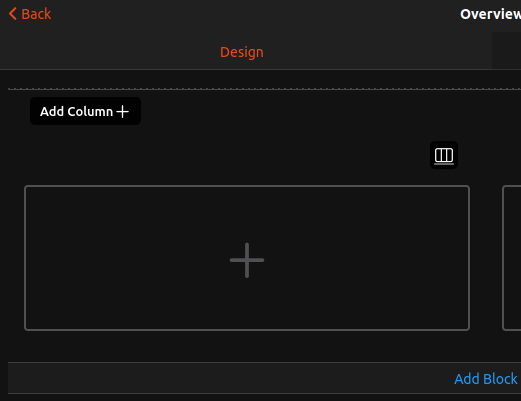Click the plus sign in Add Column
Viewport: 521px width, 401px height.
point(123,112)
